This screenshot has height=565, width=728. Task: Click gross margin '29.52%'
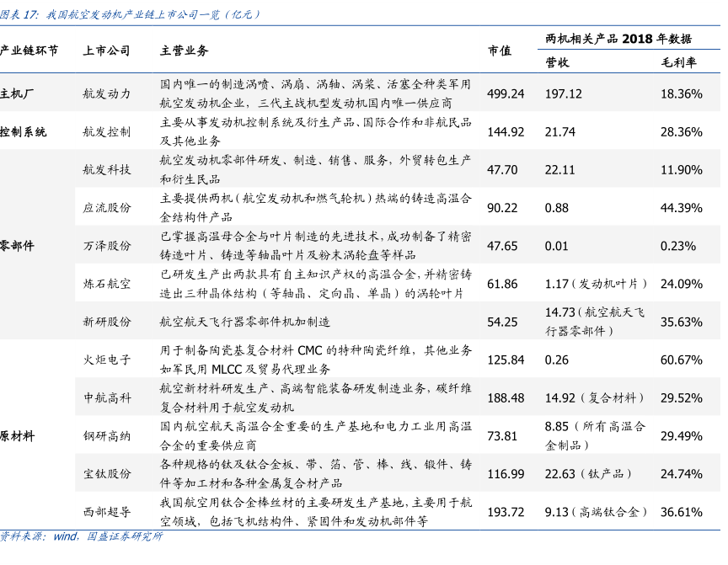[x=682, y=398]
